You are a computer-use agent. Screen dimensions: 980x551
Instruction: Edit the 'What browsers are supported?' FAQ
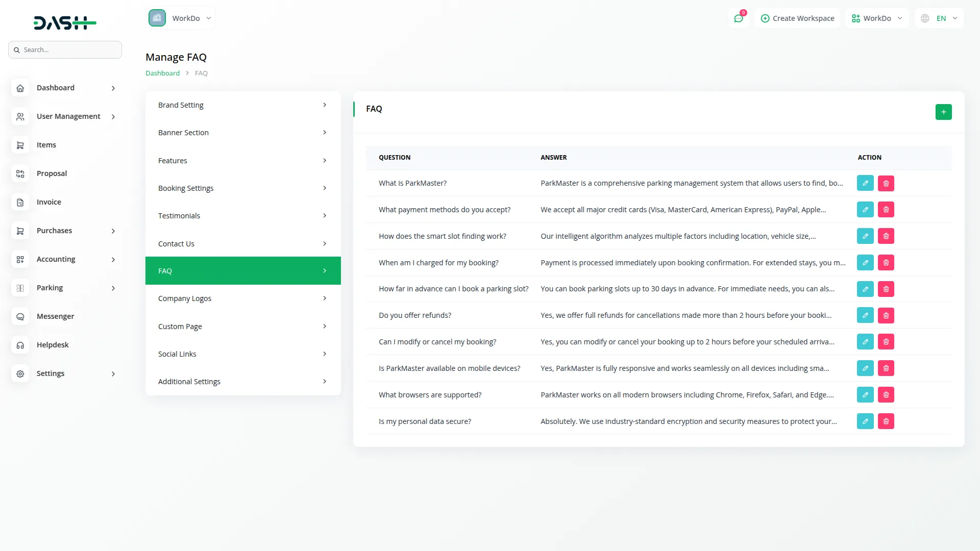[x=865, y=395]
